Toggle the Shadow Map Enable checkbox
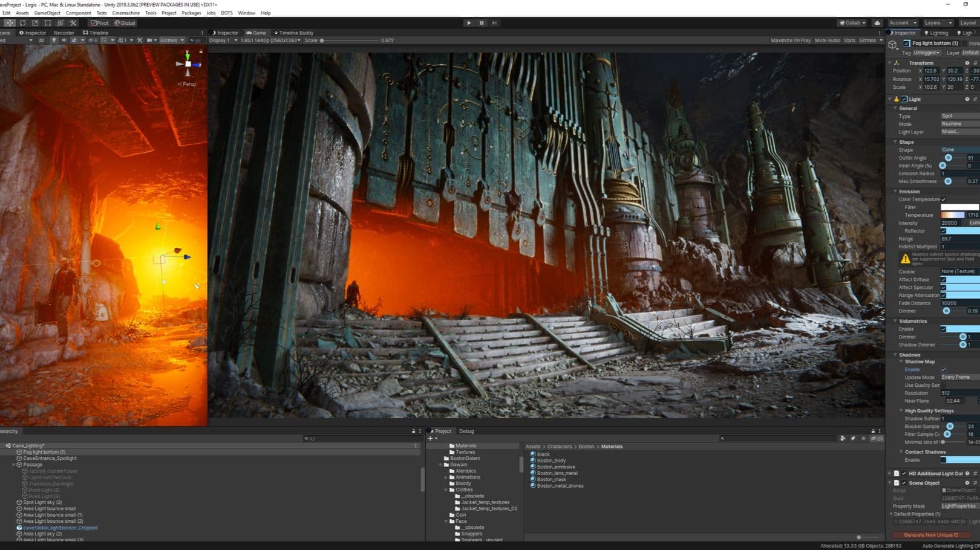This screenshot has height=550, width=980. pos(943,369)
